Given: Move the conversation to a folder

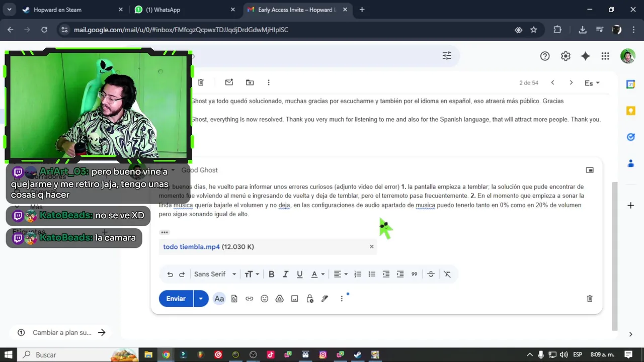Looking at the screenshot, I should [x=250, y=82].
